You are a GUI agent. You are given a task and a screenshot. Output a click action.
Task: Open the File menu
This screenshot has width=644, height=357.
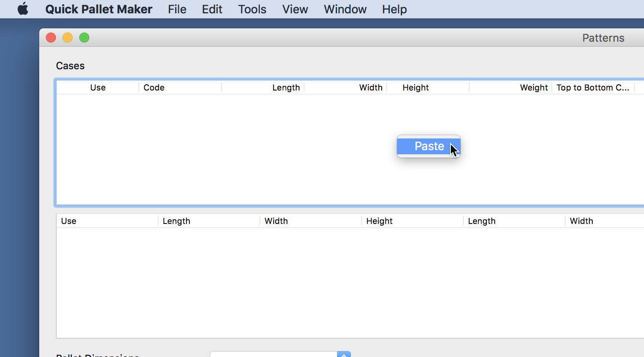[177, 9]
